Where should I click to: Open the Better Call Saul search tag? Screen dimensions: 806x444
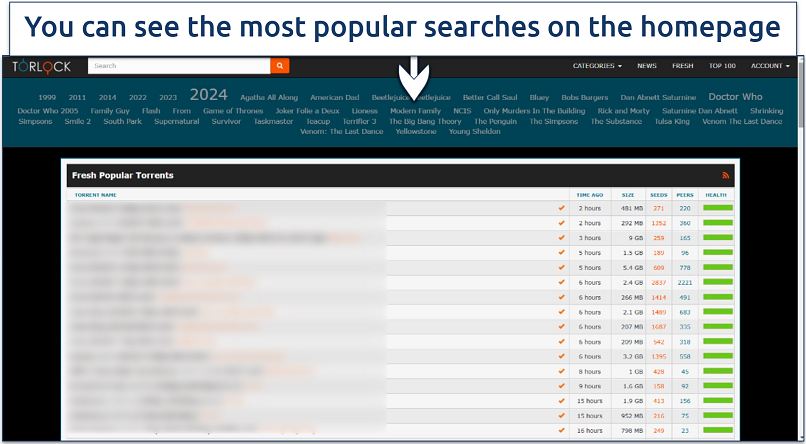click(x=490, y=97)
